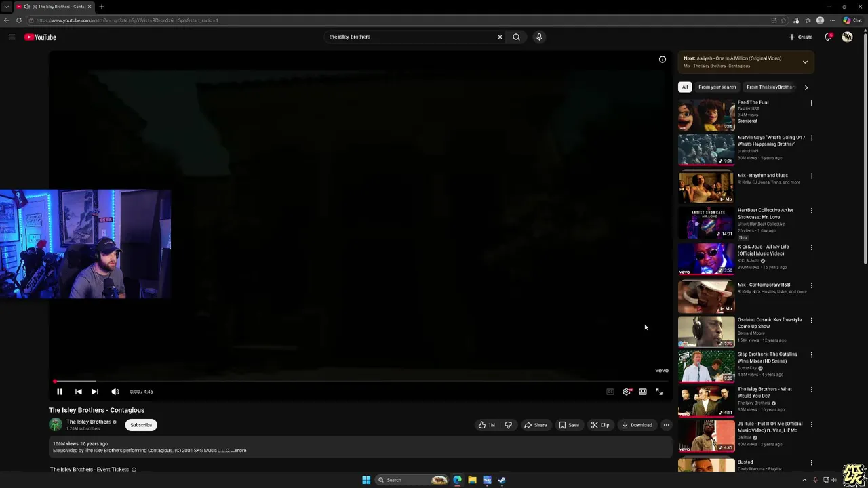This screenshot has height=488, width=868.
Task: Share the video
Action: (536, 425)
